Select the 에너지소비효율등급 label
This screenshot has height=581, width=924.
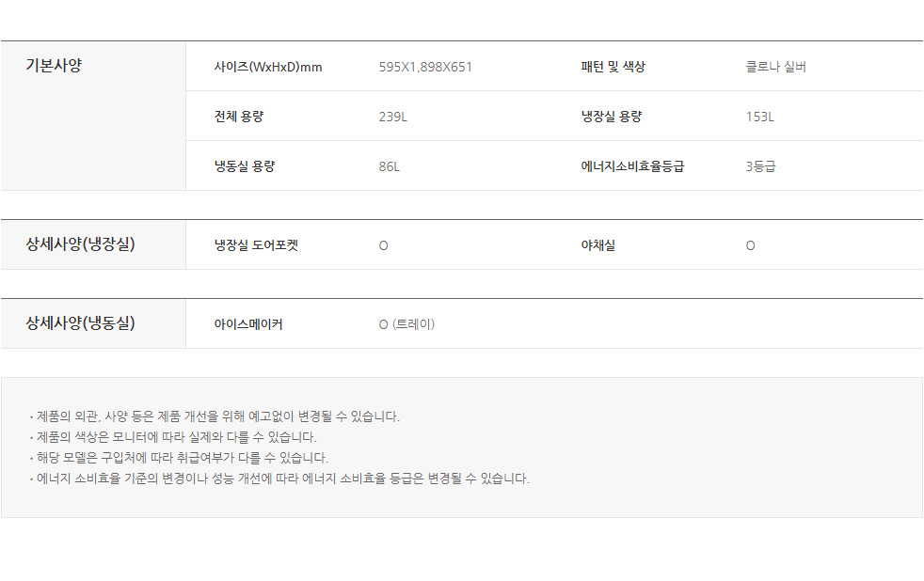pyautogui.click(x=632, y=166)
